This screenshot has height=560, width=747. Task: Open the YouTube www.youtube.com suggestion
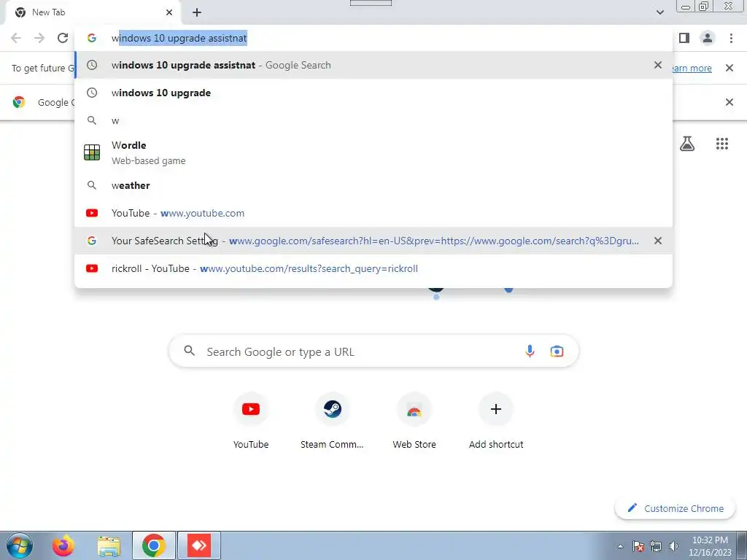point(373,213)
